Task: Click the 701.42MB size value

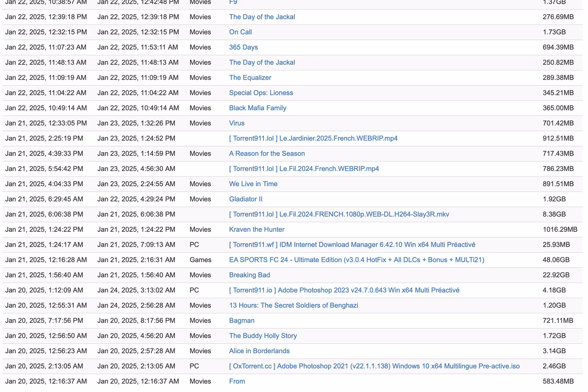Action: point(558,123)
